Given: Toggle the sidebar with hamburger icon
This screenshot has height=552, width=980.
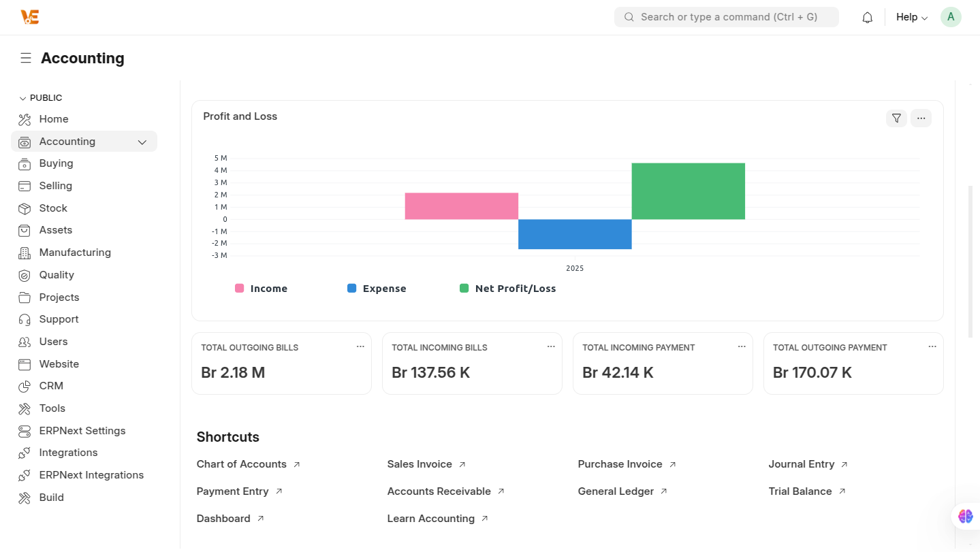Looking at the screenshot, I should [26, 59].
